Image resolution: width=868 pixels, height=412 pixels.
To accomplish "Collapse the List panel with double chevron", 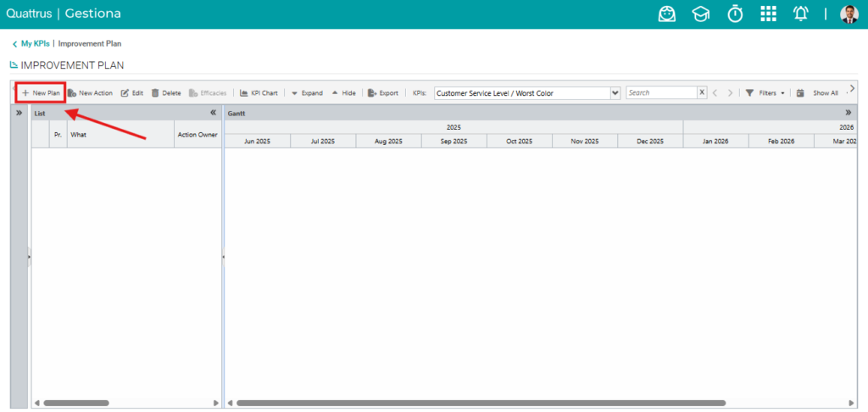I will coord(213,113).
